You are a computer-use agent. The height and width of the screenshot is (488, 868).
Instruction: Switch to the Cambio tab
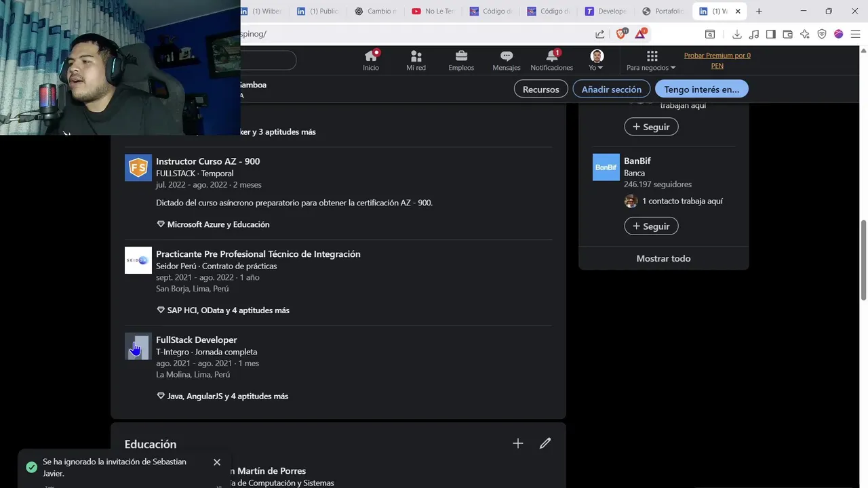click(376, 11)
